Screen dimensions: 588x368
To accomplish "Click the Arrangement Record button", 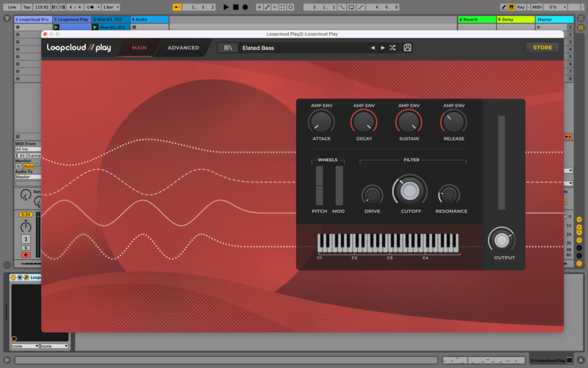I will point(245,7).
